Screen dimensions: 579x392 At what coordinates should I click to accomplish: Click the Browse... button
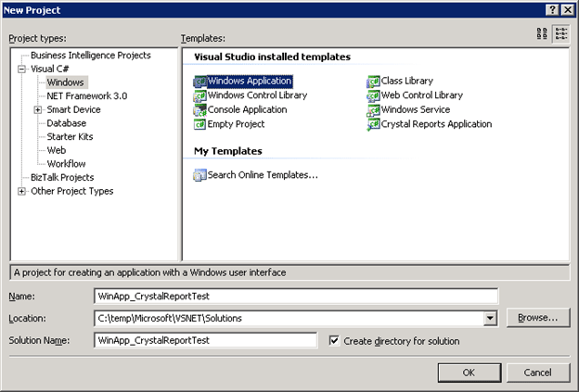[538, 318]
